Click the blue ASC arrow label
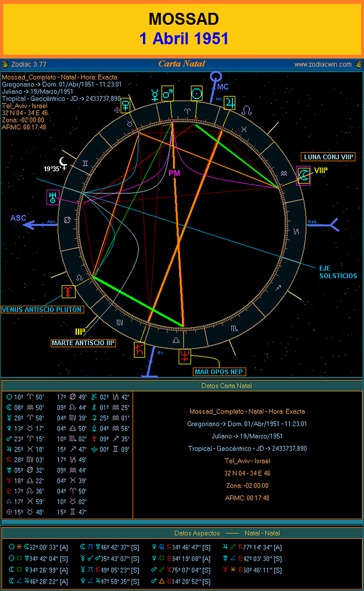The image size is (364, 591). (x=18, y=217)
